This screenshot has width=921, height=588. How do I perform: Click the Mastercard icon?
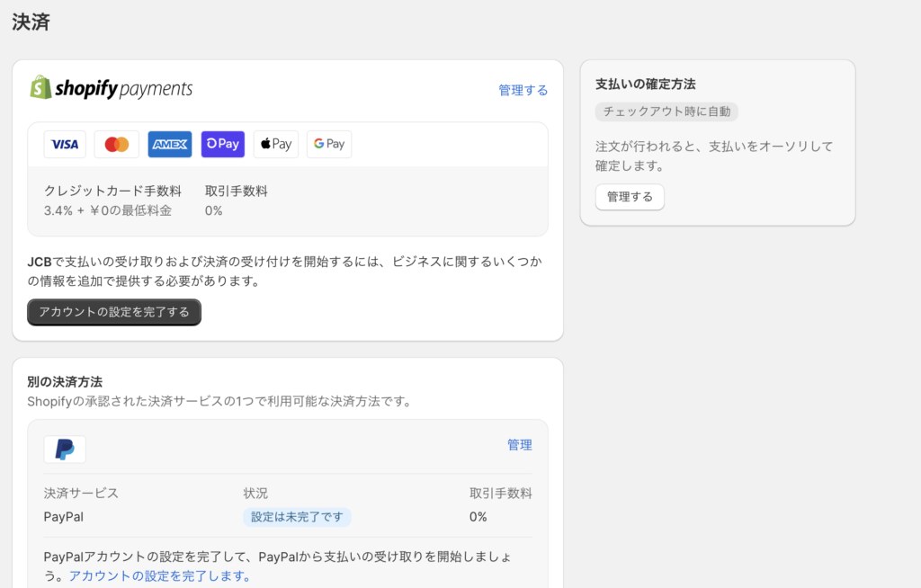click(x=116, y=145)
